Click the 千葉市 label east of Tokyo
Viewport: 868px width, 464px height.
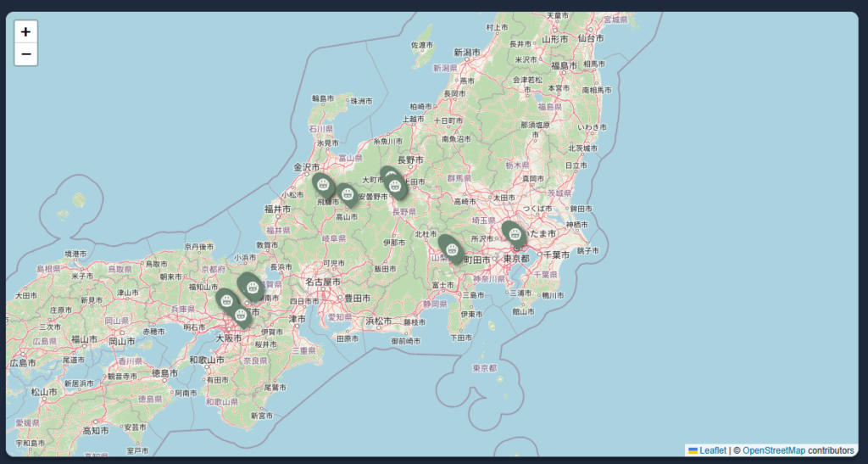coord(560,254)
